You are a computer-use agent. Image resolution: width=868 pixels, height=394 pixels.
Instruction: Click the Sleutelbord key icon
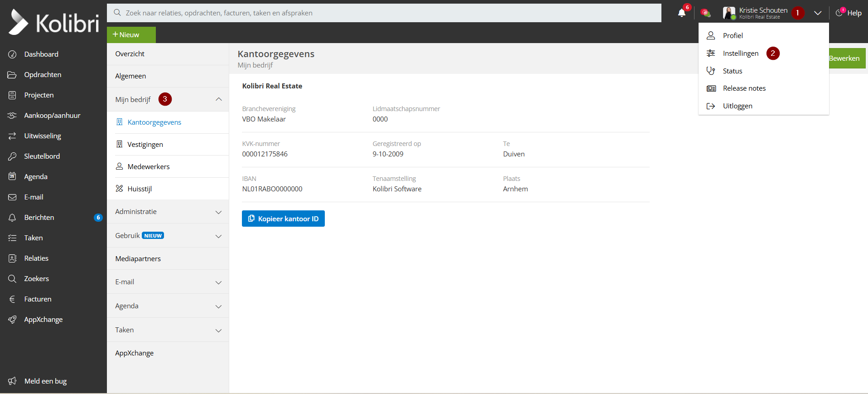12,156
